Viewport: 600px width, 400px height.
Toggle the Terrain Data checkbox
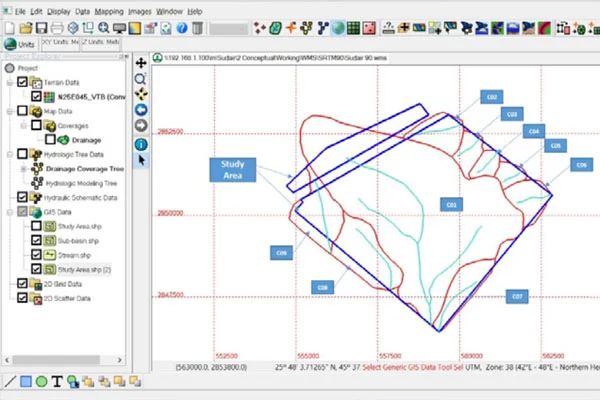pyautogui.click(x=22, y=82)
